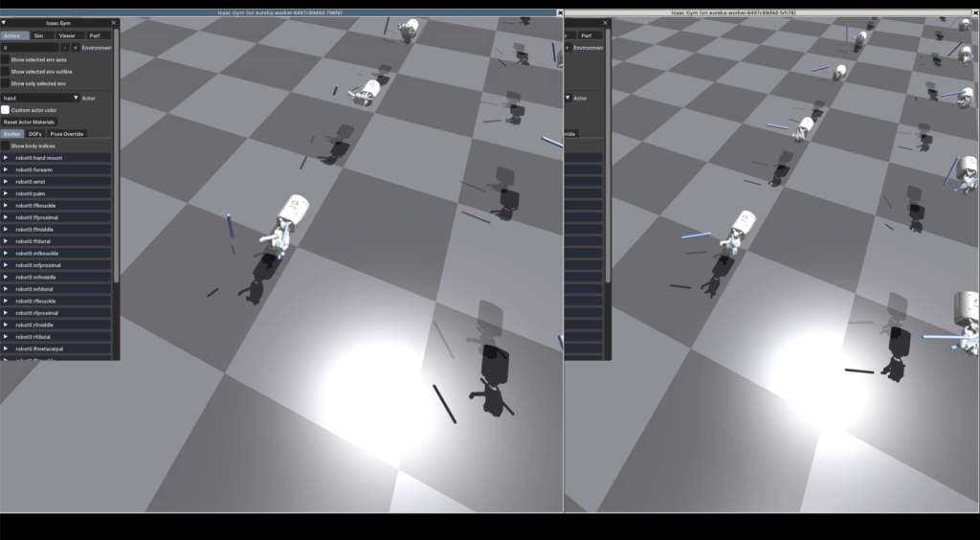
Task: Close the right window's side panel with the X
Action: (605, 23)
